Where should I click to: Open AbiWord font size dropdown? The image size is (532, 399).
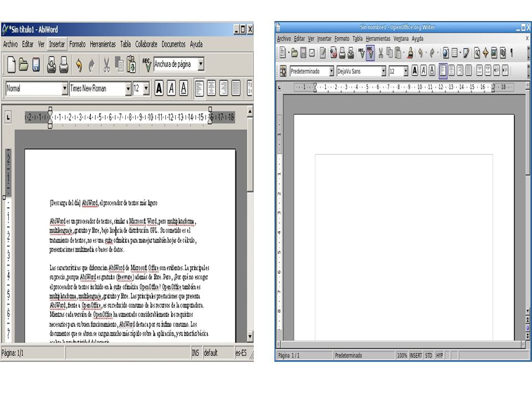click(x=146, y=89)
